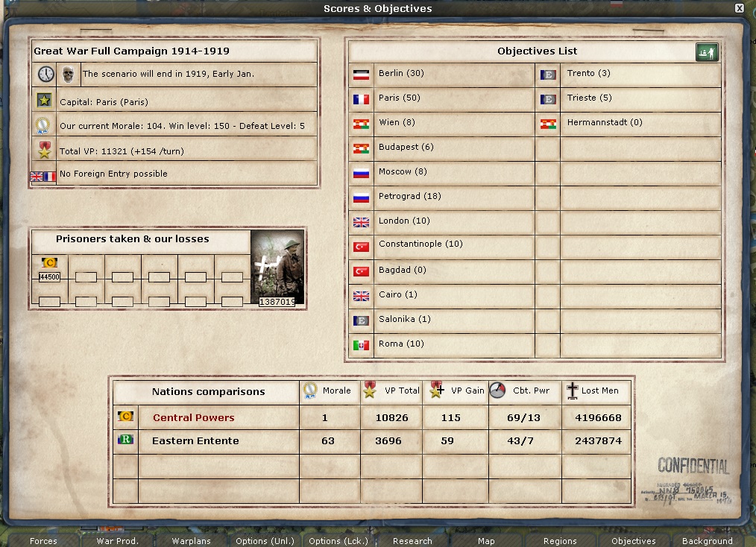Switch to the War Prod. tab
756x547 pixels.
pos(116,541)
